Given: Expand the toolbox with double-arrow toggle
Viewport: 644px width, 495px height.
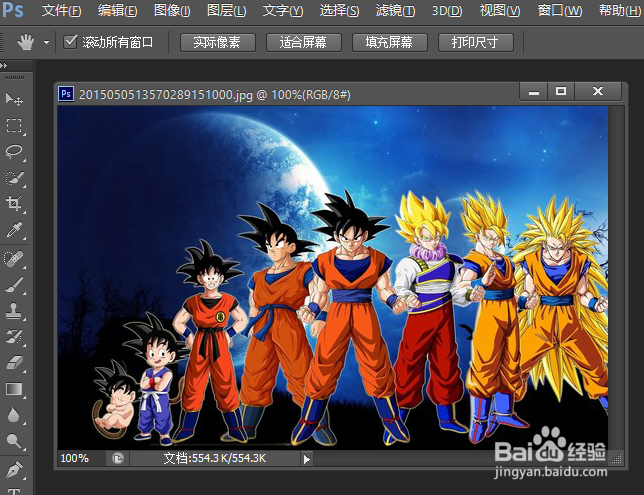Looking at the screenshot, I should (x=4, y=65).
